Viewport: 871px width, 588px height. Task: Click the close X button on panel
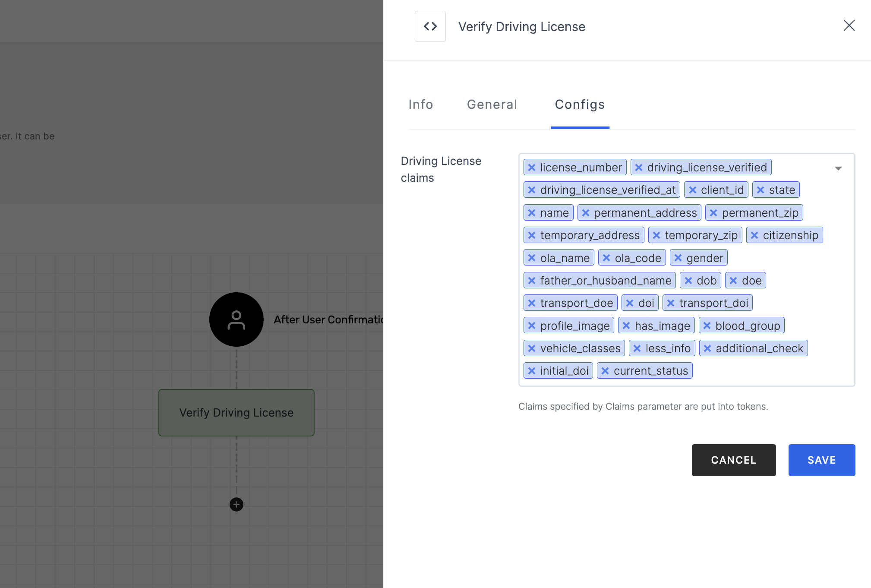pyautogui.click(x=849, y=25)
